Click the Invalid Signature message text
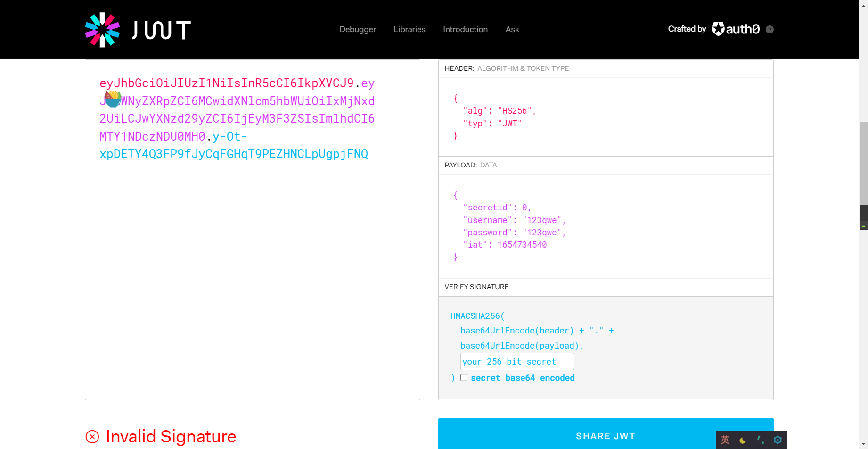868x449 pixels. point(171,437)
